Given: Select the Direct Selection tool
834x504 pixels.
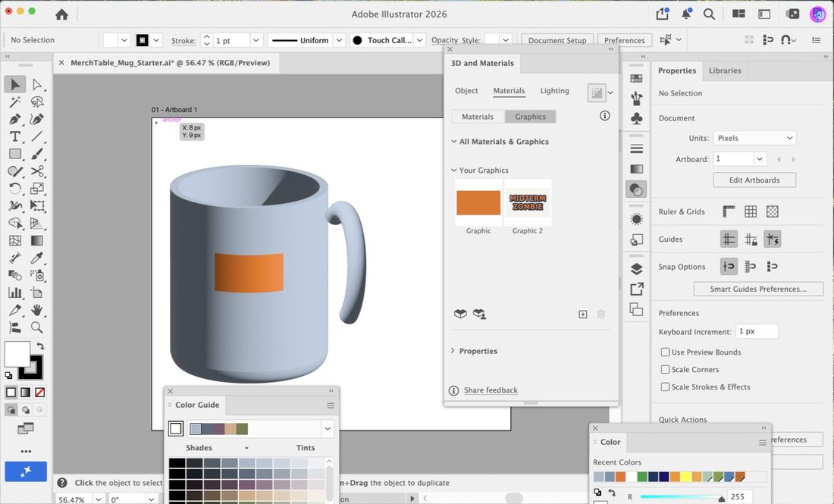Looking at the screenshot, I should point(36,84).
